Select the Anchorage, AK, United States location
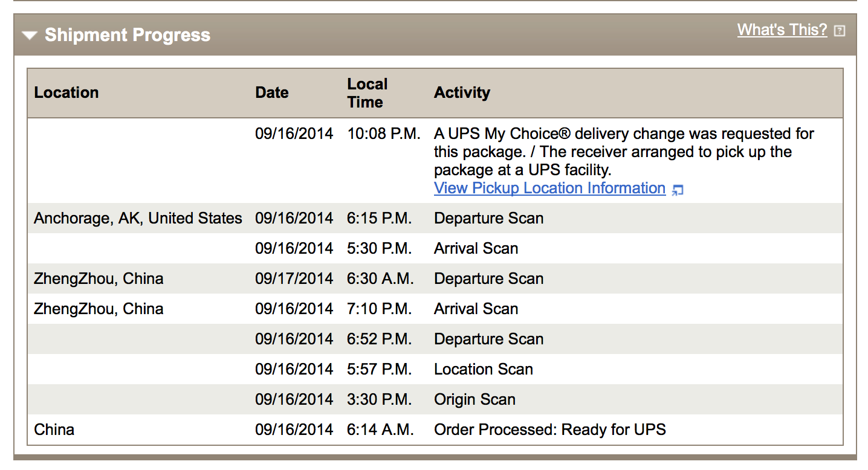This screenshot has width=868, height=470. (x=138, y=218)
